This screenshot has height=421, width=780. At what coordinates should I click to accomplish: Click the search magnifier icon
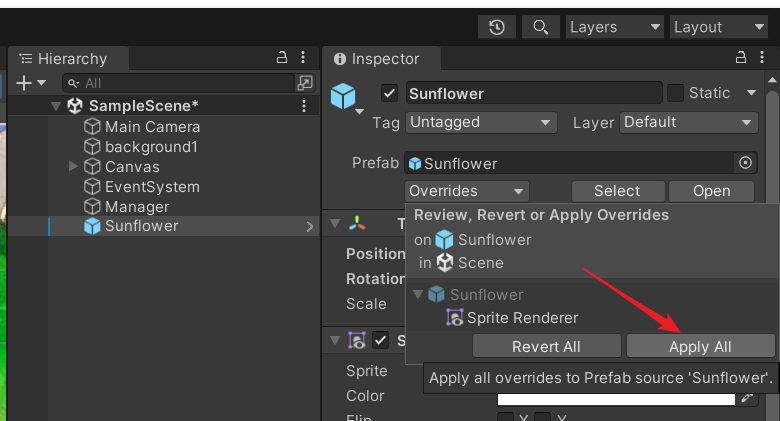click(x=540, y=27)
